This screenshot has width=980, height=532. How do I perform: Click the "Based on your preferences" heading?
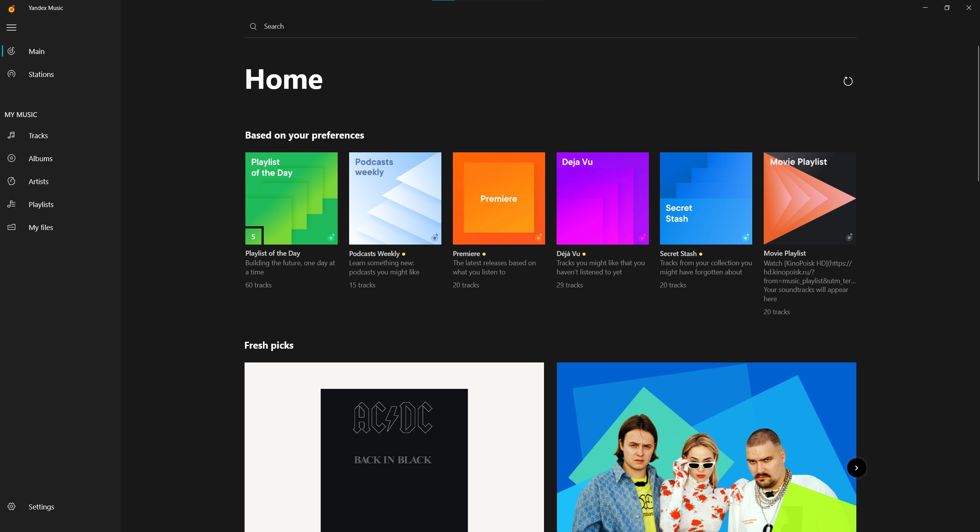click(x=304, y=135)
